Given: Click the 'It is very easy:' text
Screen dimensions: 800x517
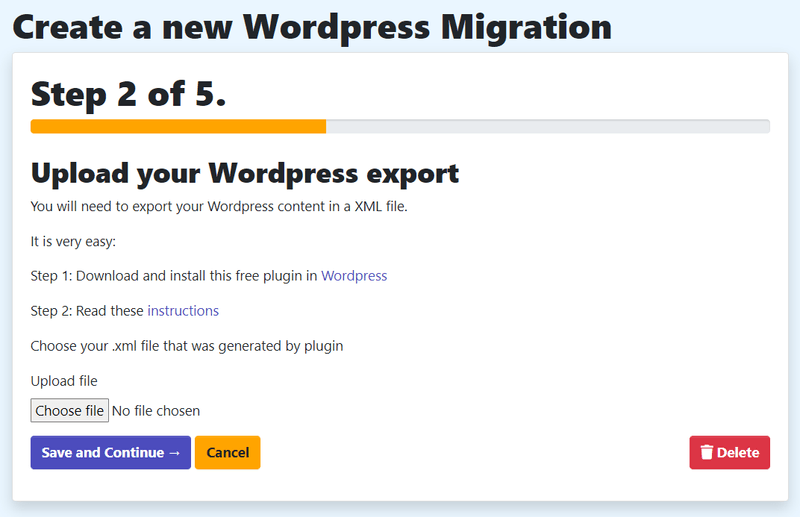Looking at the screenshot, I should [x=73, y=241].
